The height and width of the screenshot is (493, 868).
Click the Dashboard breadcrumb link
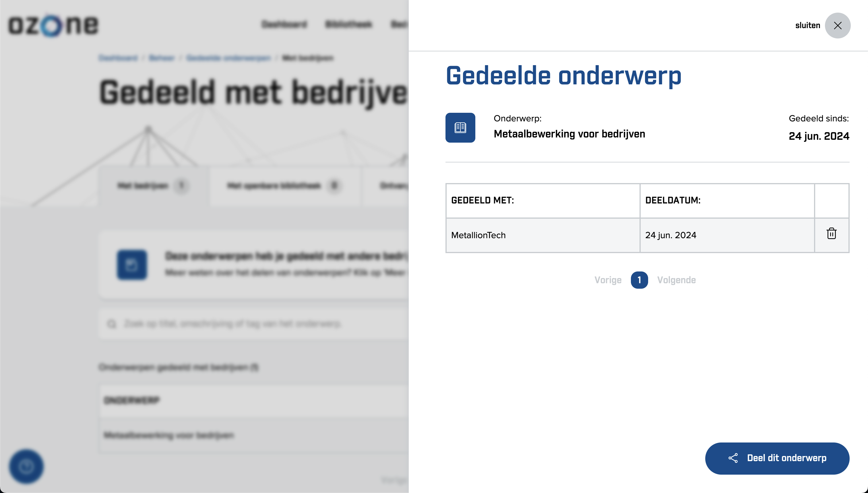[117, 58]
